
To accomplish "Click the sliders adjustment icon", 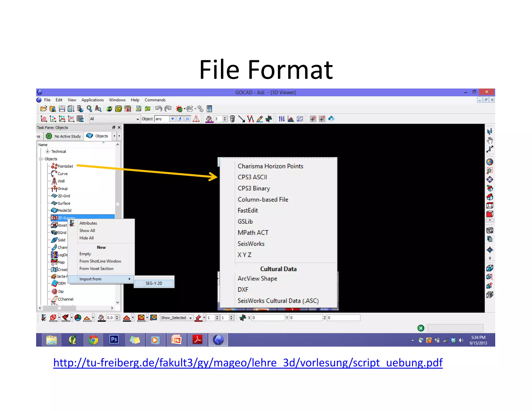I will point(282,119).
